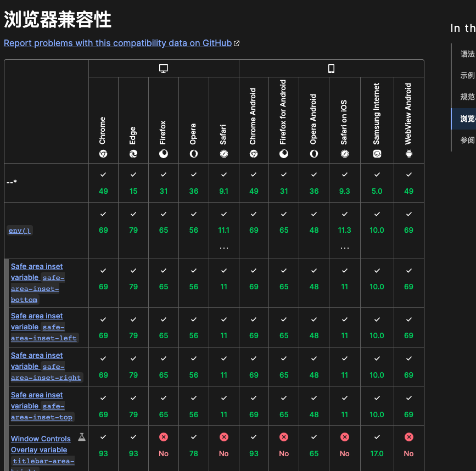Click Edge checkmark in the env() row
Screen dimensions: 476x471
pyautogui.click(x=133, y=214)
